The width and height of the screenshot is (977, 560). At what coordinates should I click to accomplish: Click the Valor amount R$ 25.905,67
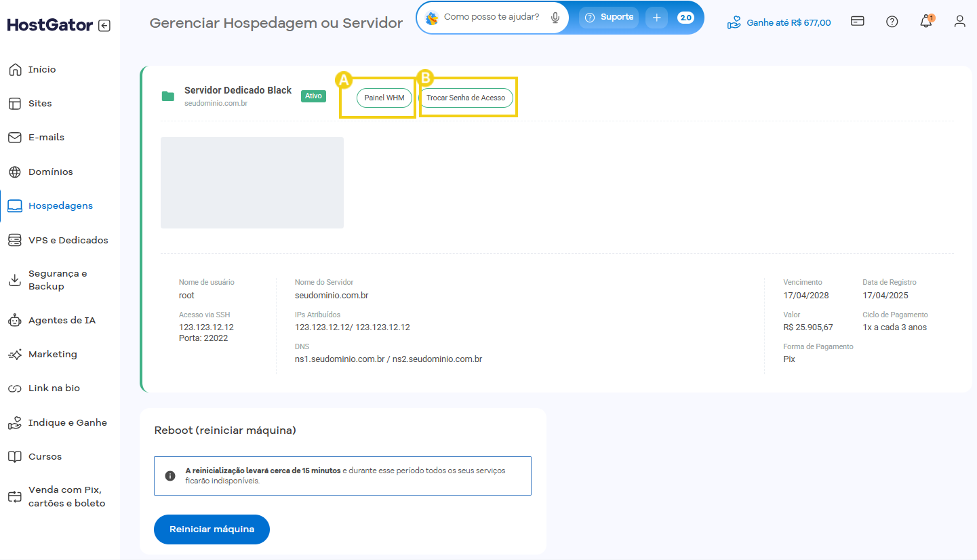pyautogui.click(x=808, y=327)
